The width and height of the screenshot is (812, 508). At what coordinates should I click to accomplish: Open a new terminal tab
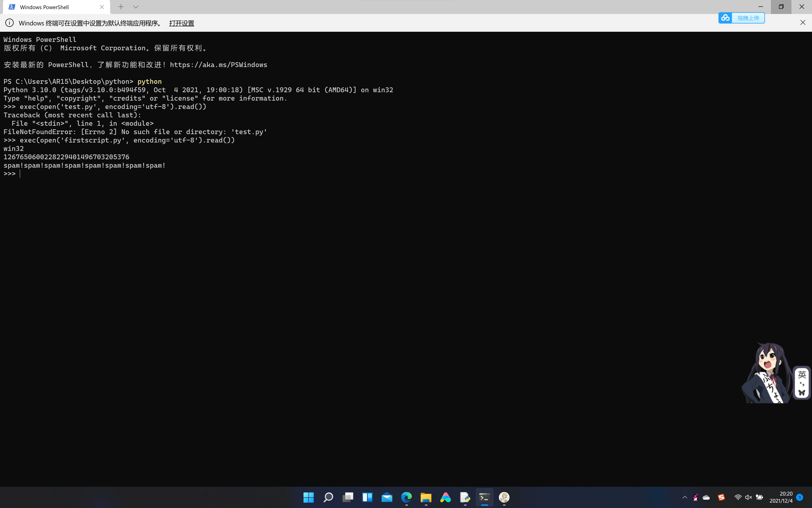(121, 7)
